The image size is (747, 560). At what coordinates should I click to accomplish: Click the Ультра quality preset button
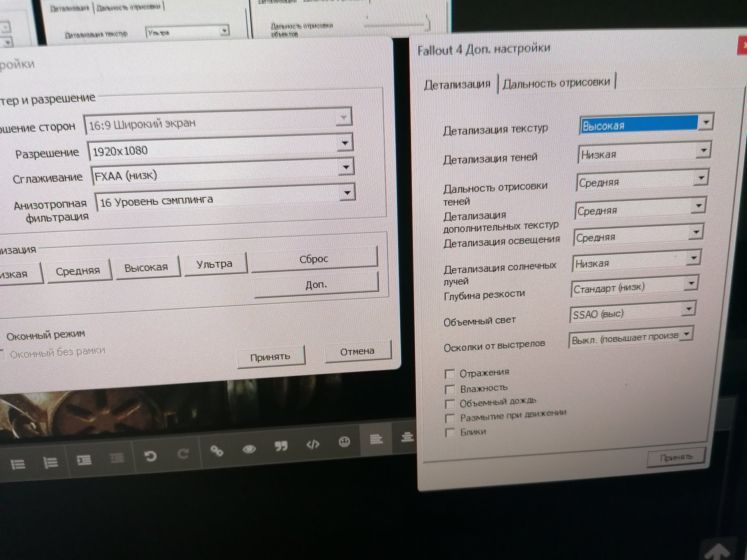point(214,264)
